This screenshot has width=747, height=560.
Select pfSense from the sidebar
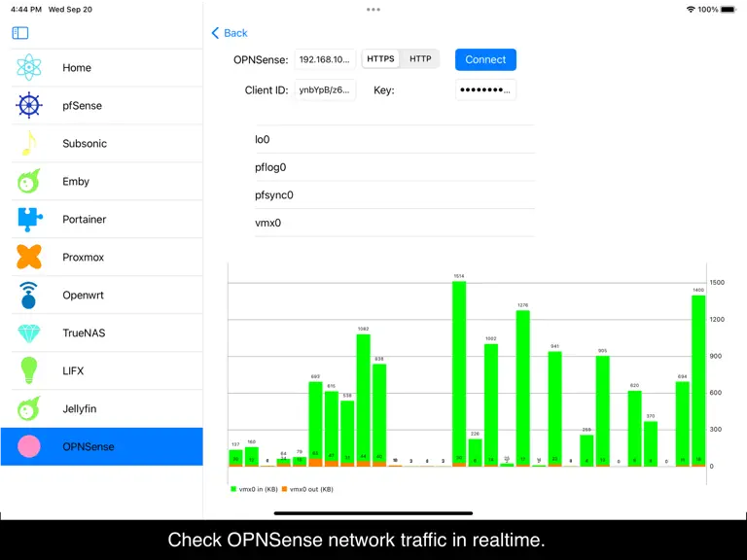(x=102, y=106)
